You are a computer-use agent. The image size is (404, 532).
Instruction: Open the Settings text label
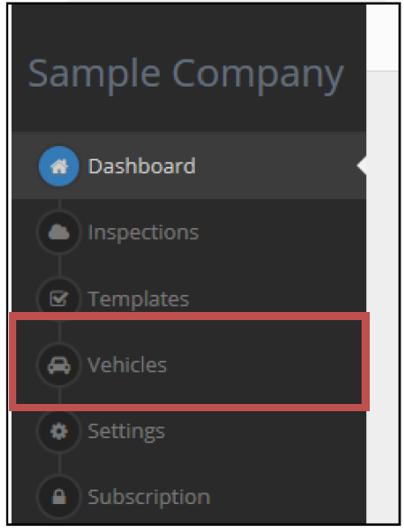(126, 432)
